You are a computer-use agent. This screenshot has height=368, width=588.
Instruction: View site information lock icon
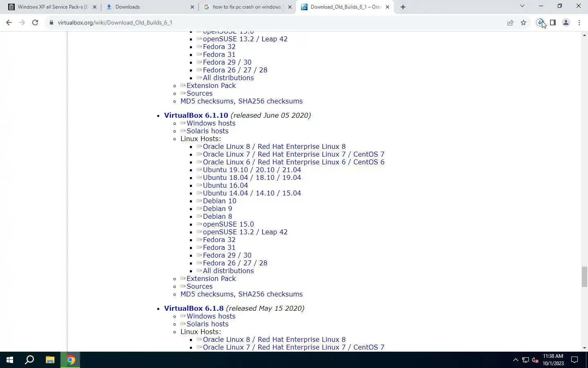(51, 22)
